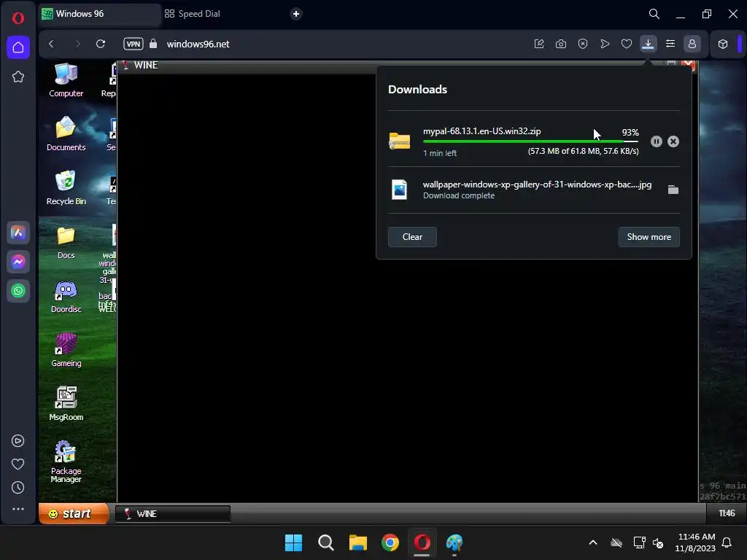Launch the Doordisc desktop shortcut
The width and height of the screenshot is (747, 560).
click(x=66, y=296)
